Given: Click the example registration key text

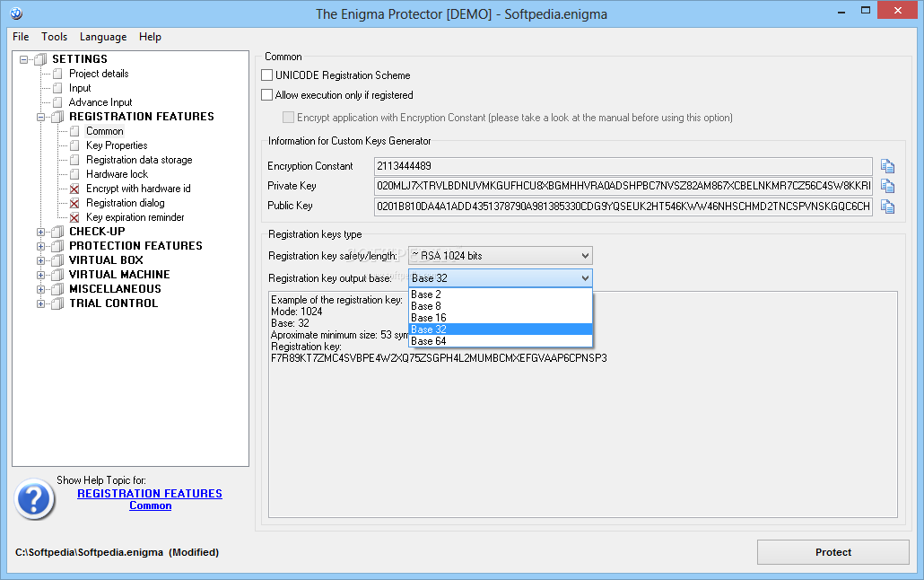Looking at the screenshot, I should point(439,358).
